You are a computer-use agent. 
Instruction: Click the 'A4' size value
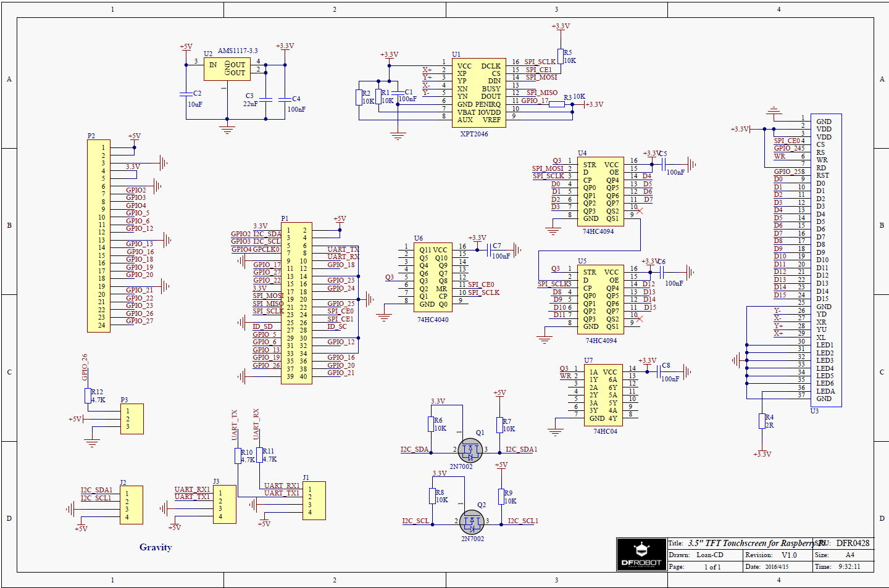coord(850,555)
